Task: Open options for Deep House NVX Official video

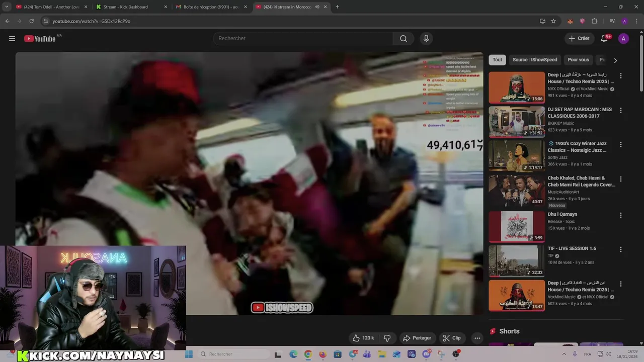Action: [620, 76]
